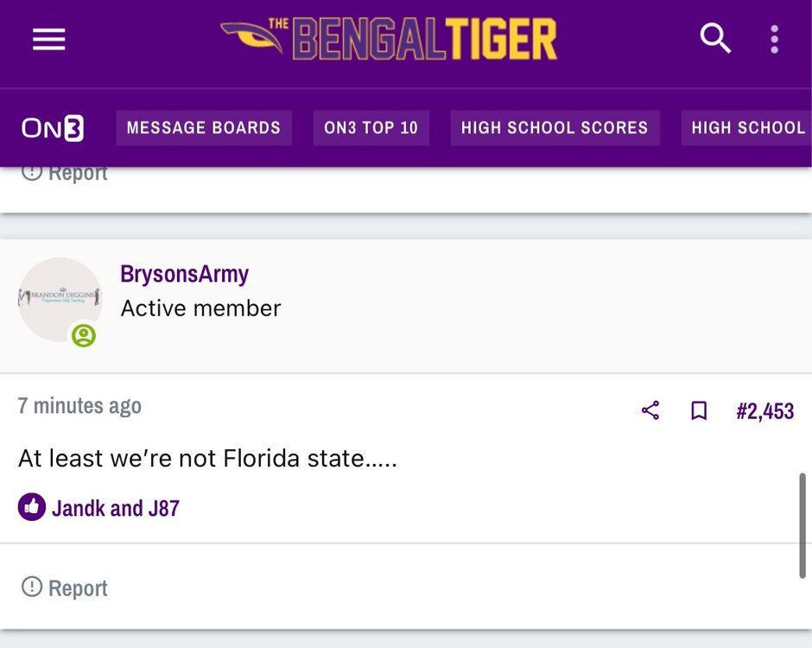The width and height of the screenshot is (812, 648).
Task: Click the On3 logo
Action: tap(53, 128)
